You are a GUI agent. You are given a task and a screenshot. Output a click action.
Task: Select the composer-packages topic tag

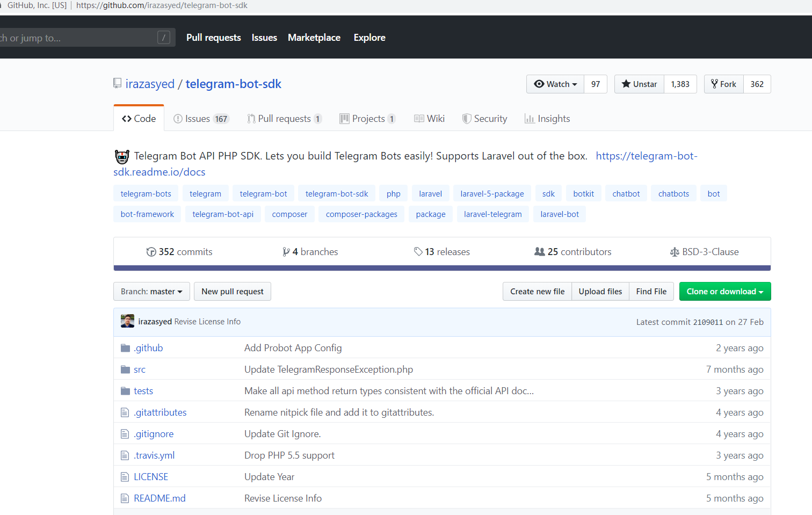(361, 214)
